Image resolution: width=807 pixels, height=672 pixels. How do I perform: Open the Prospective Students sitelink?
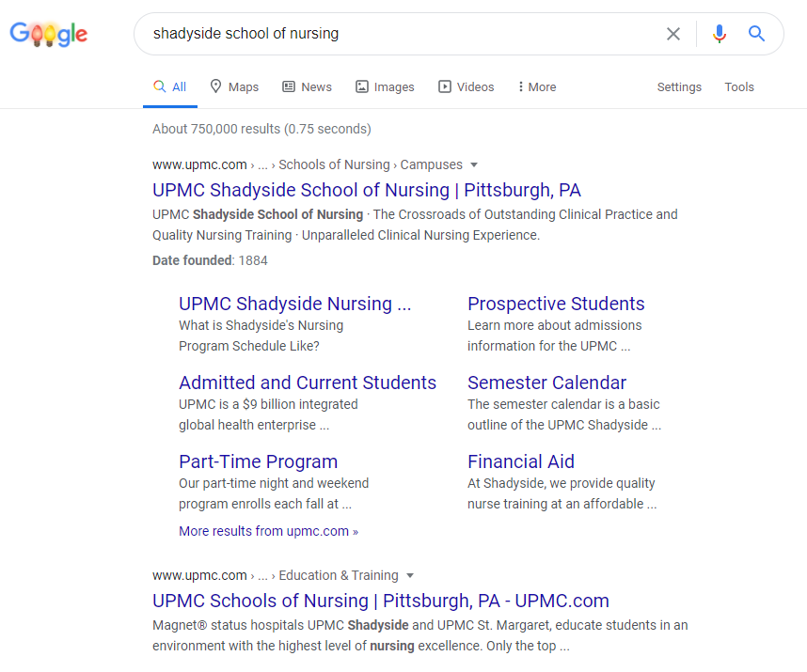click(x=556, y=304)
